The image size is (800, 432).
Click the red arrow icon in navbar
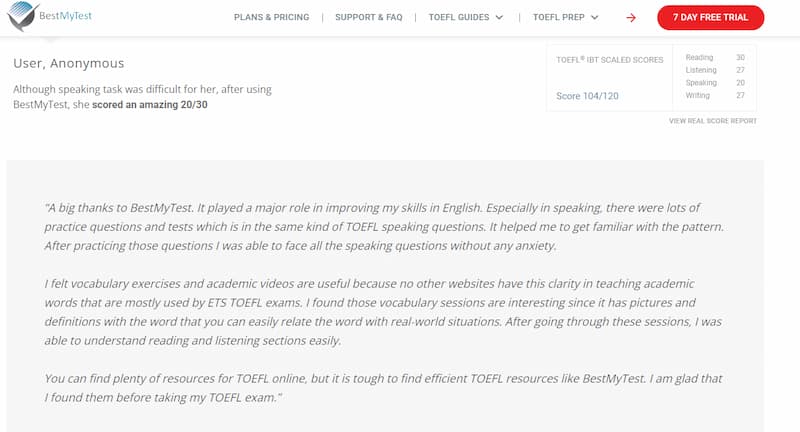(631, 18)
